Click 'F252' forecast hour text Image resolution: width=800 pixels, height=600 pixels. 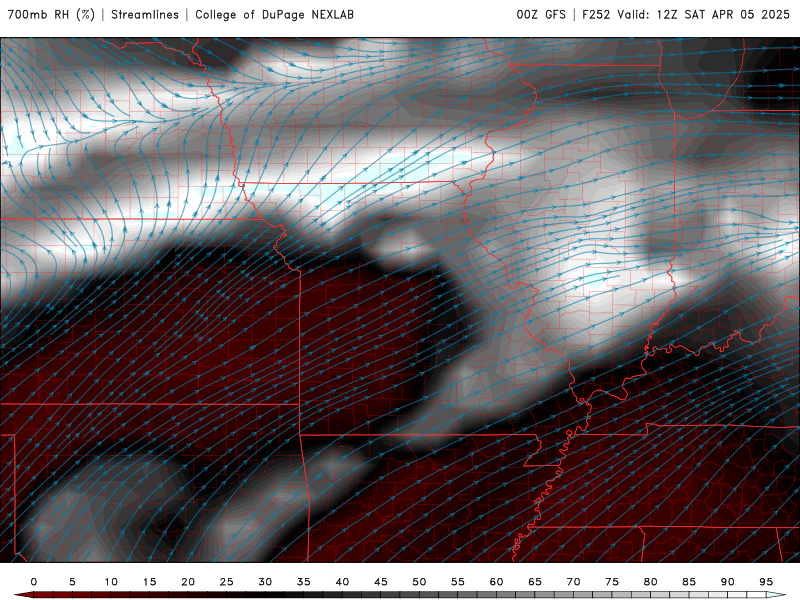pyautogui.click(x=596, y=15)
